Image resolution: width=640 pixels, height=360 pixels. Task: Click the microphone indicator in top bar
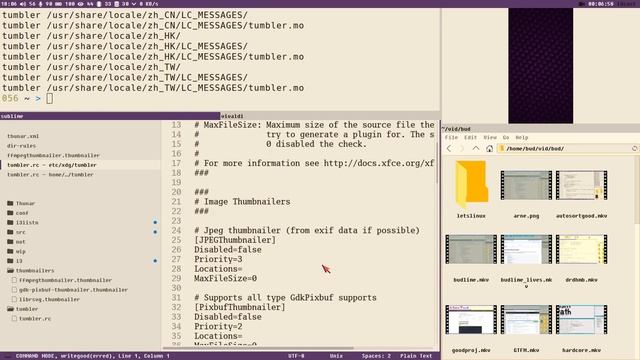pos(46,4)
